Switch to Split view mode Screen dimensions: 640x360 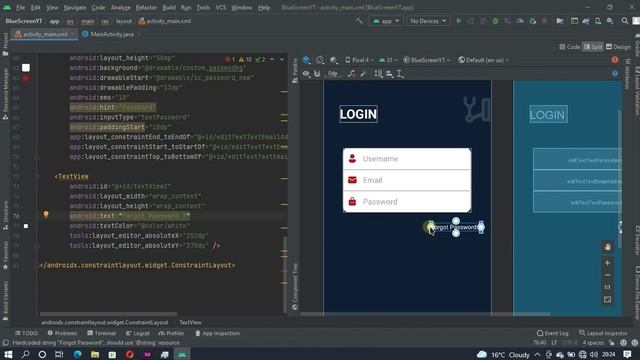coord(593,47)
